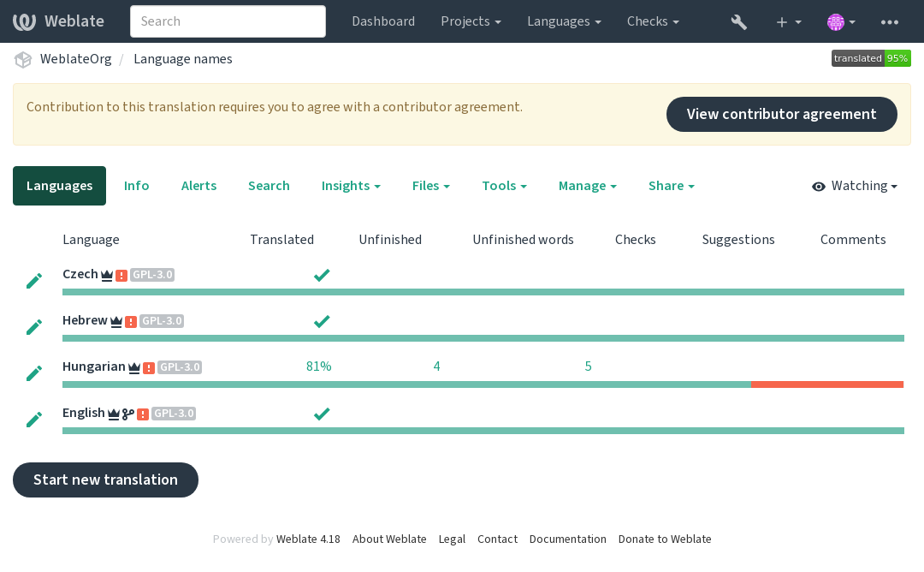Open the Language names breadcrumb link
The height and width of the screenshot is (572, 924).
coord(183,59)
